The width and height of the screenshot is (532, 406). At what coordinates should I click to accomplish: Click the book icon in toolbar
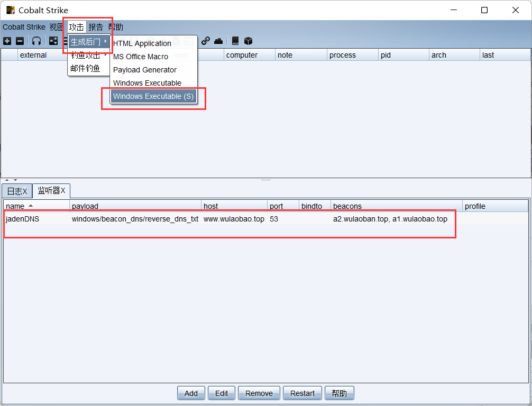tap(235, 41)
